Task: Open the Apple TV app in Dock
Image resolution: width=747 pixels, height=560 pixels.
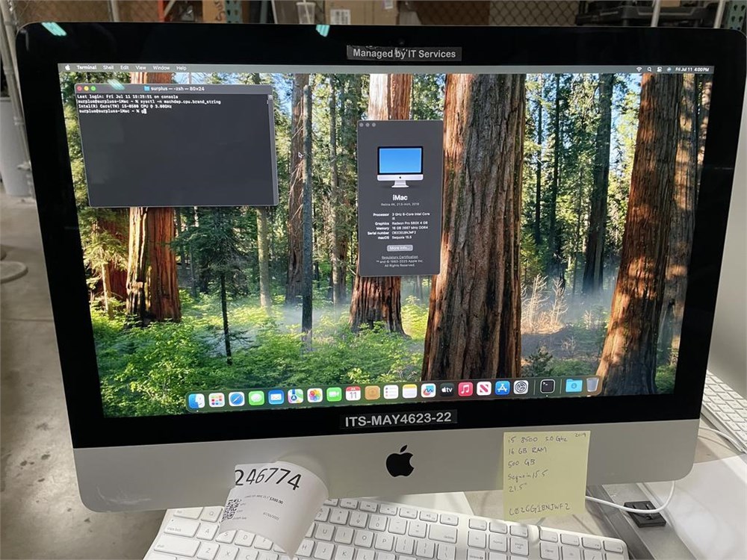Action: [x=447, y=390]
